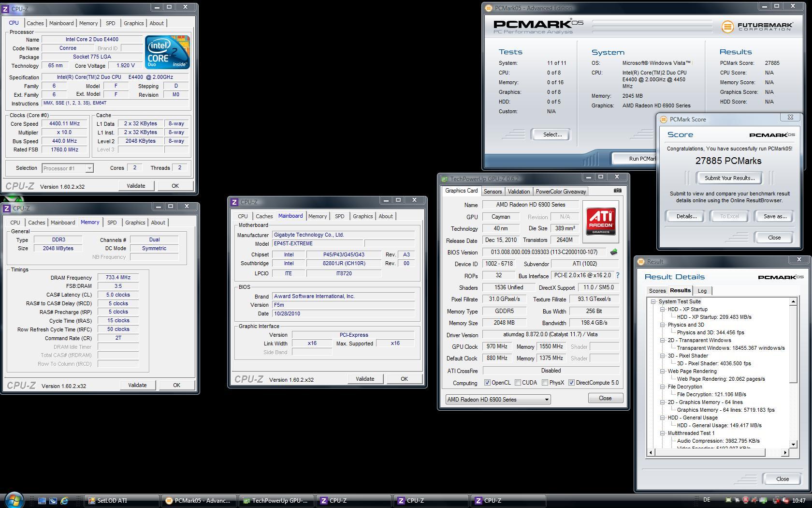The image size is (812, 508).
Task: Toggle the PhysX checkbox
Action: click(x=545, y=383)
